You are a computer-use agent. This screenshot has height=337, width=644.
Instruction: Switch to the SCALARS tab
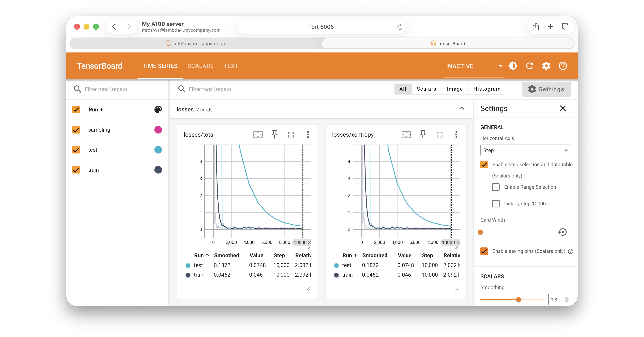tap(200, 66)
